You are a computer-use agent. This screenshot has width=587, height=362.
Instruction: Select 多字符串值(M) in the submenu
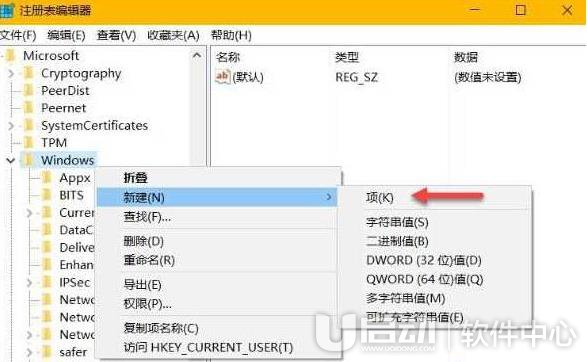(434, 298)
